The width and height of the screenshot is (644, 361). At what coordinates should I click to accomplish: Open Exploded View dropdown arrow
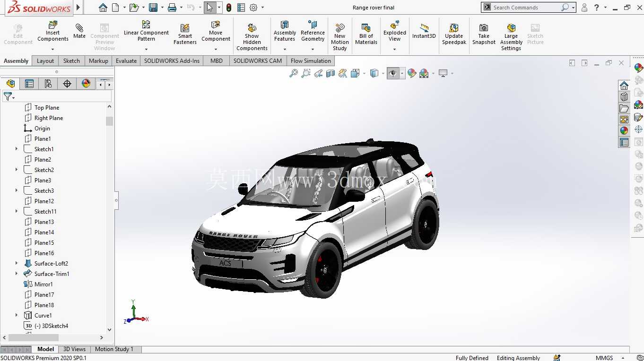(395, 49)
